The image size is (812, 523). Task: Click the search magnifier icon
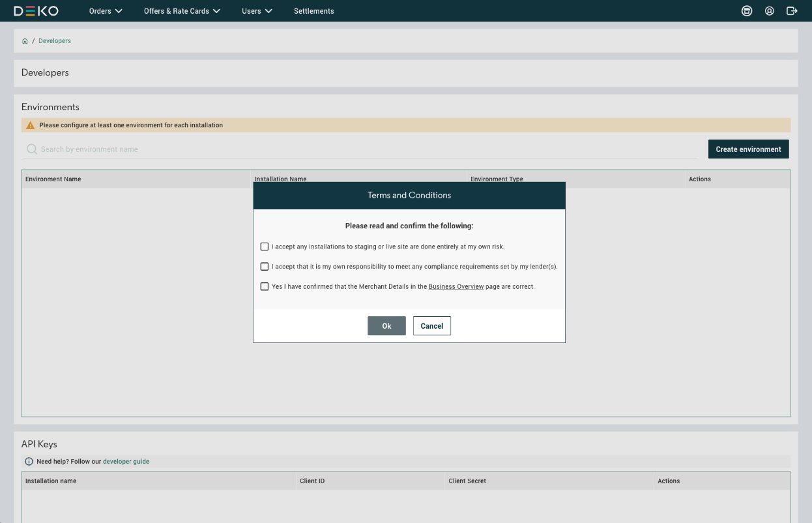(x=31, y=149)
